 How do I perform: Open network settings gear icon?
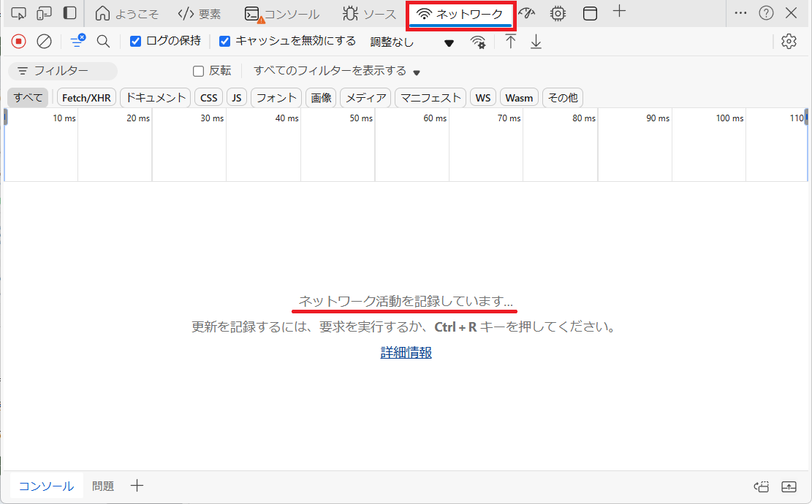(x=788, y=42)
